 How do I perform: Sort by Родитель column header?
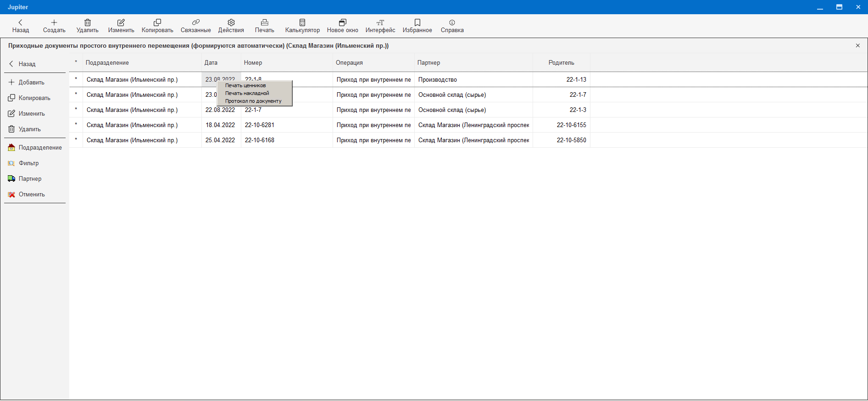(x=562, y=63)
